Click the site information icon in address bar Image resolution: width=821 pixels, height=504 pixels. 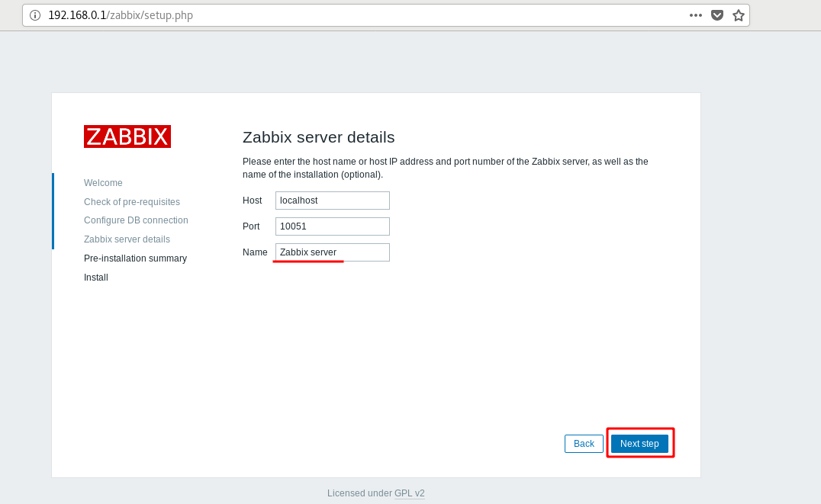(x=35, y=15)
